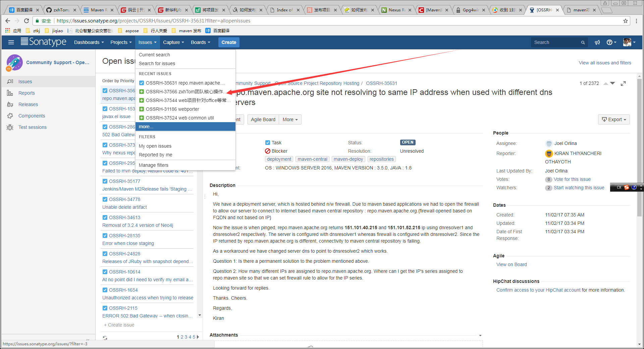Open the Issues sidebar icon
Viewport: 644px width, 349px height.
10,82
